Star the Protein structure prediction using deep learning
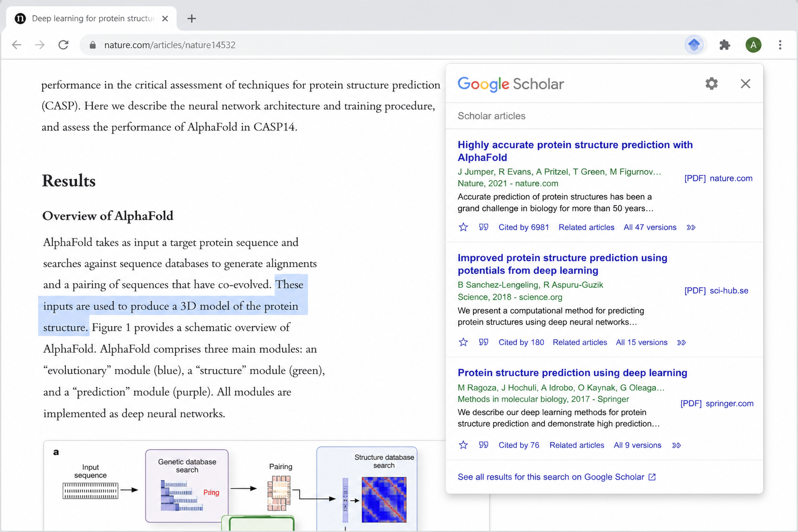This screenshot has width=798, height=532. (463, 445)
